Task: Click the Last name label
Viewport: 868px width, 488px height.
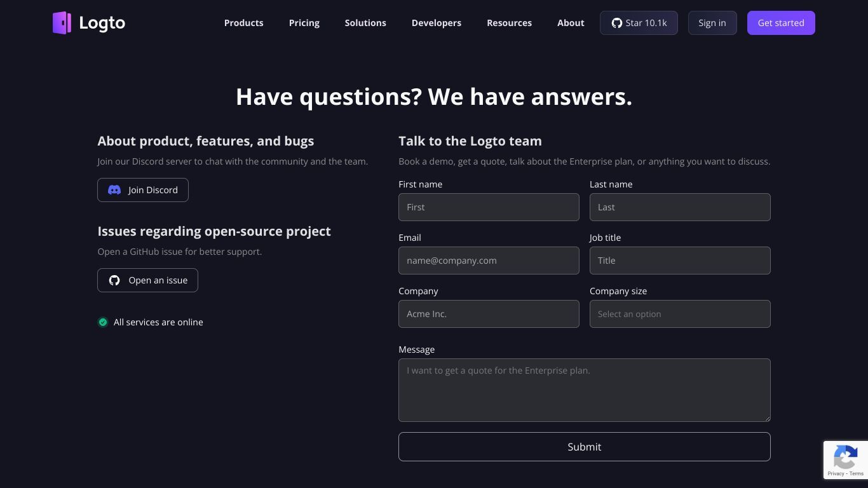Action: click(611, 184)
